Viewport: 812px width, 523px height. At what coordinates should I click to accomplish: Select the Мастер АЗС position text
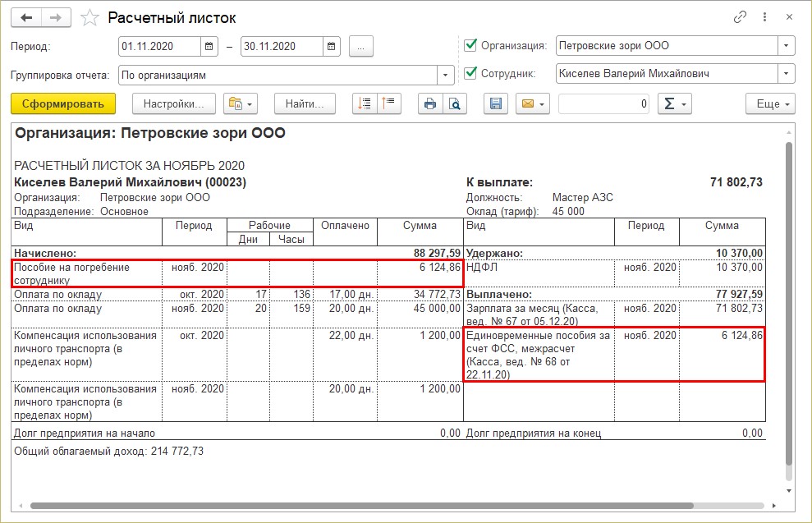click(583, 197)
